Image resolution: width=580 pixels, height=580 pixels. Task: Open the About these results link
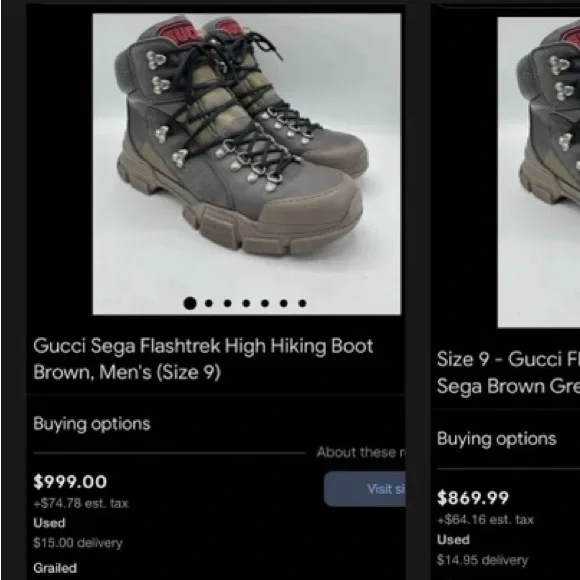click(x=361, y=452)
